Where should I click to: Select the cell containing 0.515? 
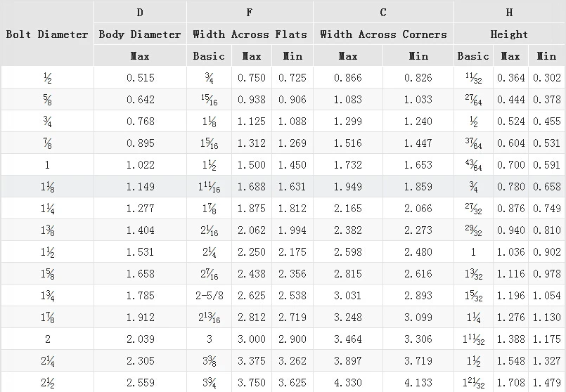140,78
